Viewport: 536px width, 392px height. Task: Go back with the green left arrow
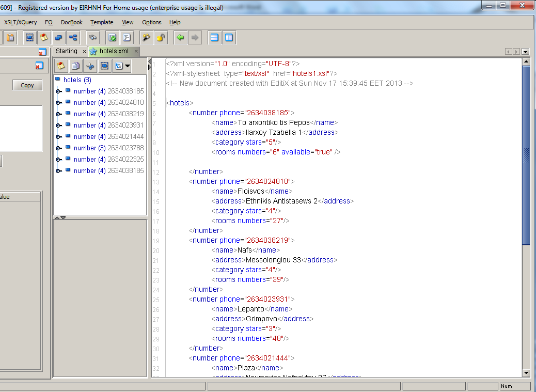[x=180, y=38]
